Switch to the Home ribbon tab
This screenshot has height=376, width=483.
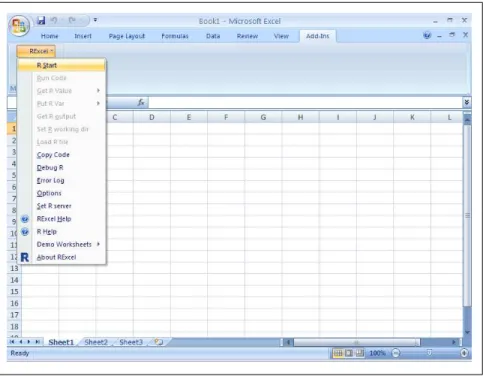tap(49, 36)
